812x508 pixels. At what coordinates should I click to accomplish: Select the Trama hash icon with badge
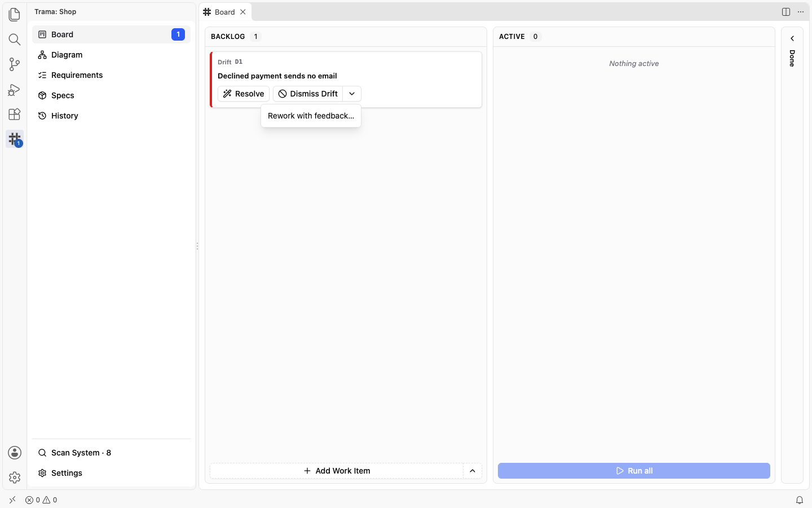click(x=15, y=139)
